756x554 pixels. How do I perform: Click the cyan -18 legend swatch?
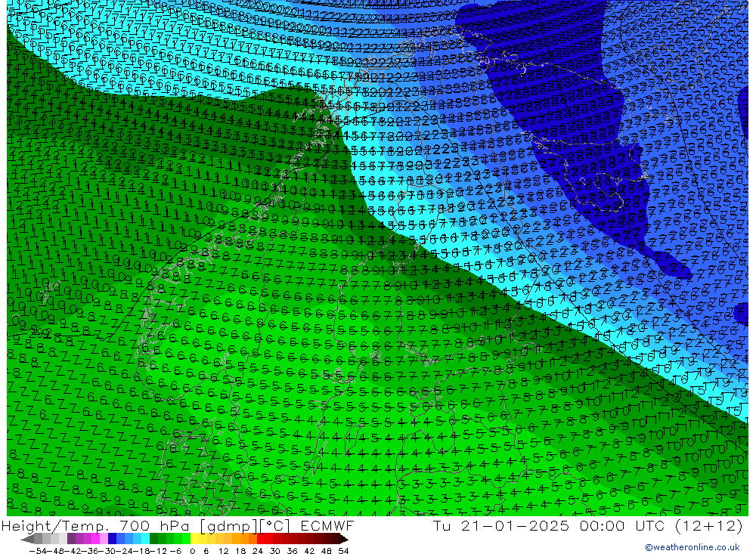click(x=145, y=539)
